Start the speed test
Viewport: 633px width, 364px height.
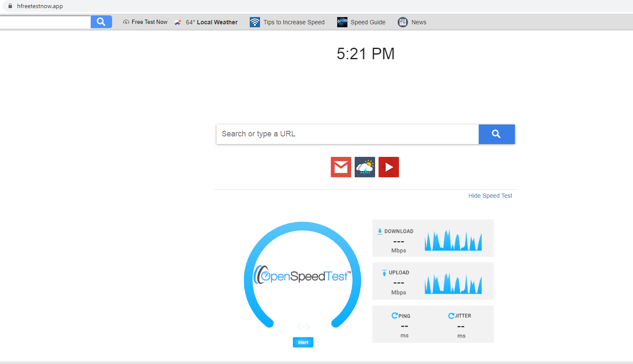pos(303,342)
